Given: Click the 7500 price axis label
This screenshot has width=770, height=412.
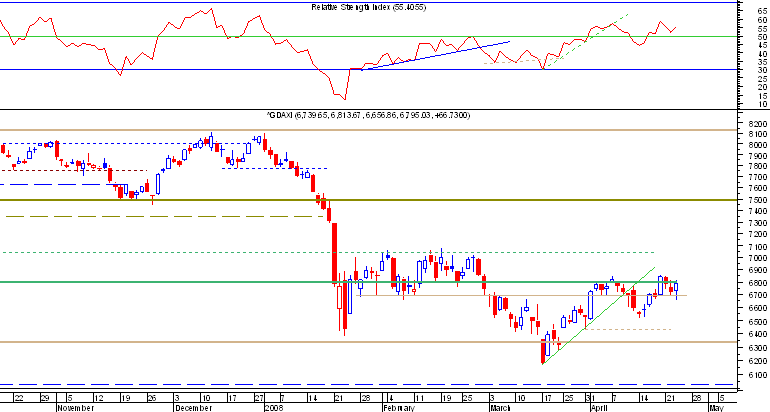Looking at the screenshot, I should point(759,200).
